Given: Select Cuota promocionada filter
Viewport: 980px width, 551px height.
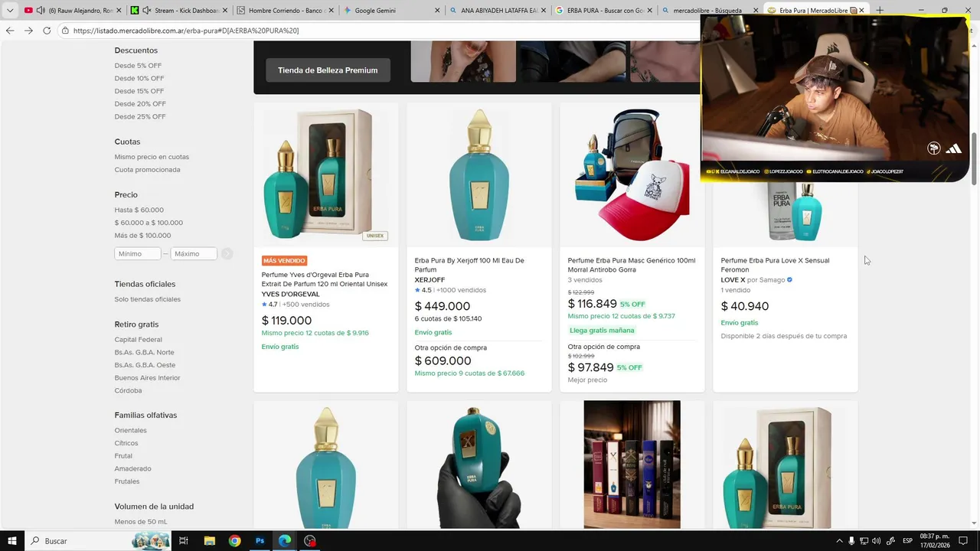Looking at the screenshot, I should coord(147,170).
